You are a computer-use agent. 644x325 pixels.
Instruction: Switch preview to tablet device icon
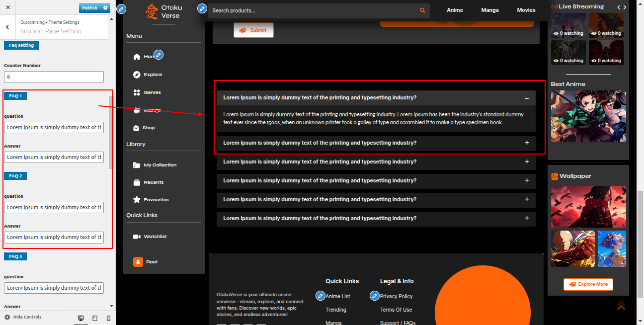(x=95, y=318)
